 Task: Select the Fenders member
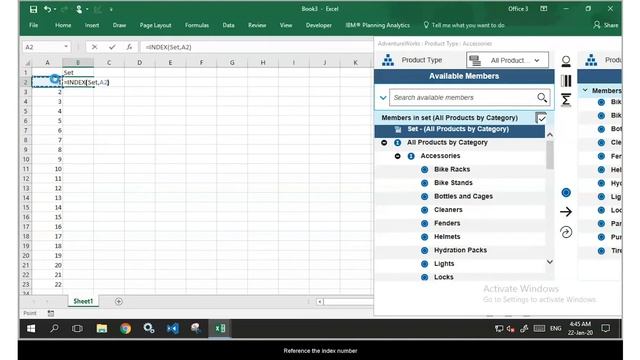447,223
